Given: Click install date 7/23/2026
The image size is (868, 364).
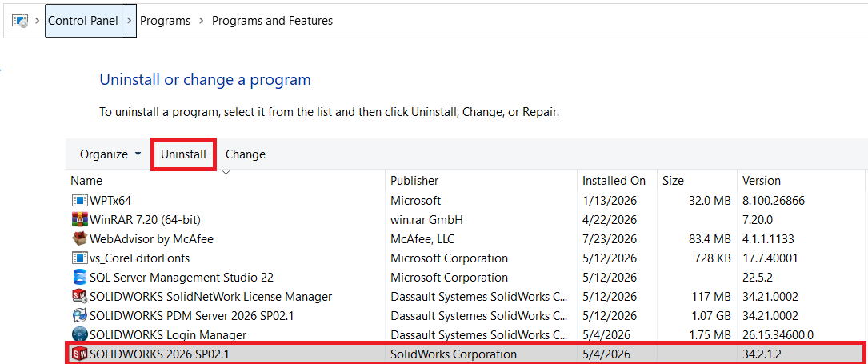Looking at the screenshot, I should pyautogui.click(x=610, y=239).
